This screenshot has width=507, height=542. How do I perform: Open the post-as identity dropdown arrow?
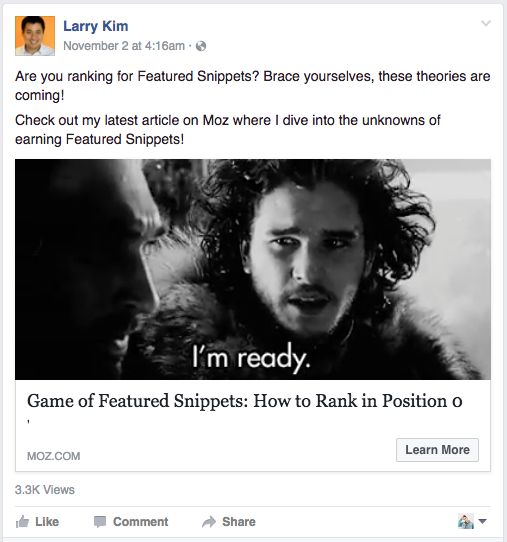(482, 521)
